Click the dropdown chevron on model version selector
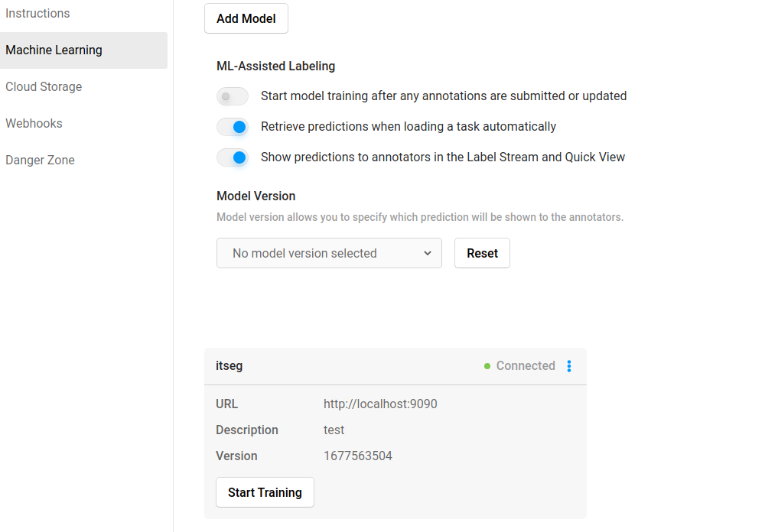Image resolution: width=765 pixels, height=532 pixels. [428, 253]
